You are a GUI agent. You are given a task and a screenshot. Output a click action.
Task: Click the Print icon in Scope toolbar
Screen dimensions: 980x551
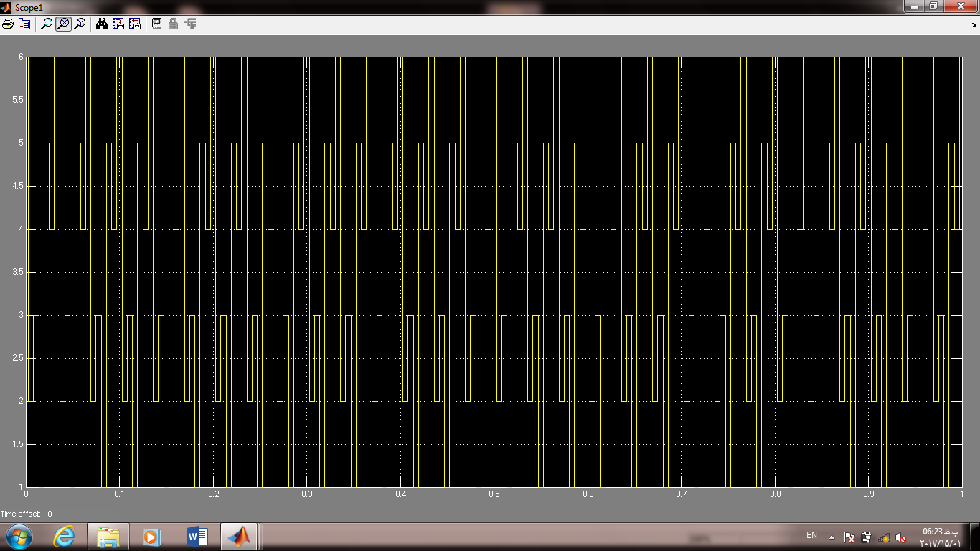(8, 24)
